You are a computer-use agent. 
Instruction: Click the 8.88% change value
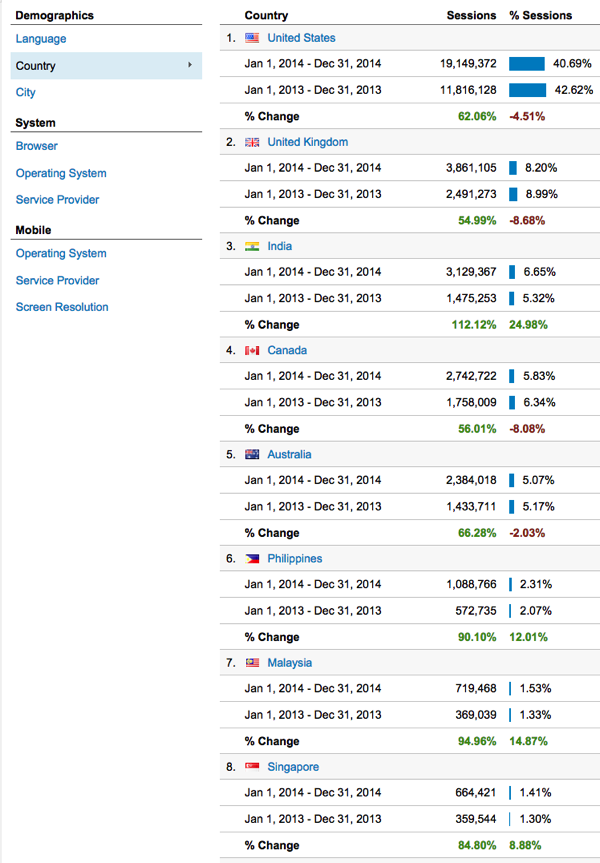coord(525,845)
